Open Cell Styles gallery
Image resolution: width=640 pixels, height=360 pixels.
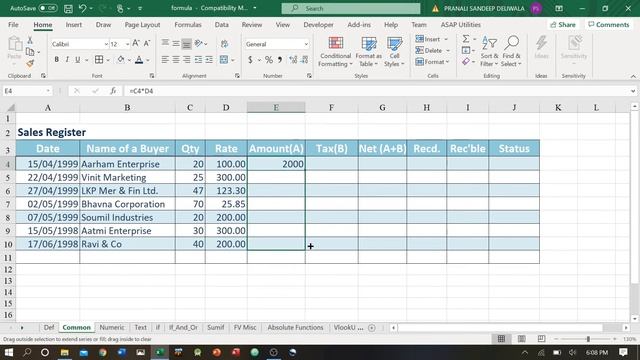click(x=394, y=52)
